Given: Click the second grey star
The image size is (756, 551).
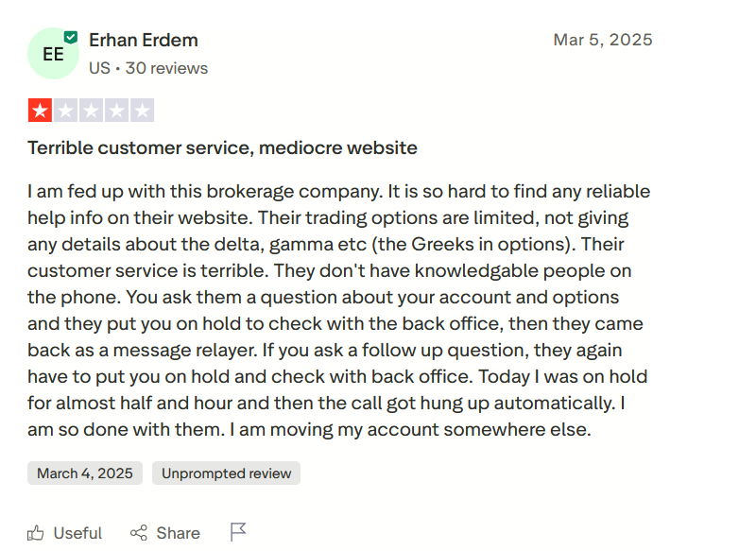Looking at the screenshot, I should [x=65, y=111].
